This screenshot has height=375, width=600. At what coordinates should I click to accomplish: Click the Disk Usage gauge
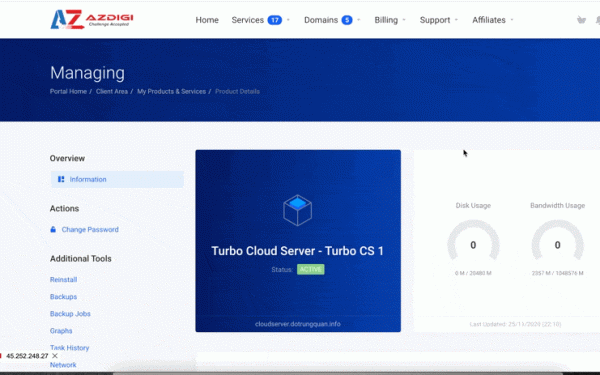point(473,240)
